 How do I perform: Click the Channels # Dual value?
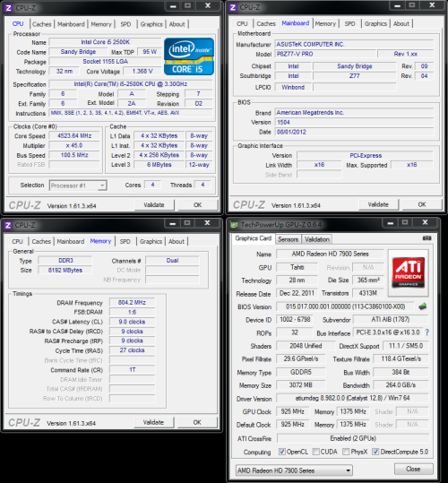(172, 261)
